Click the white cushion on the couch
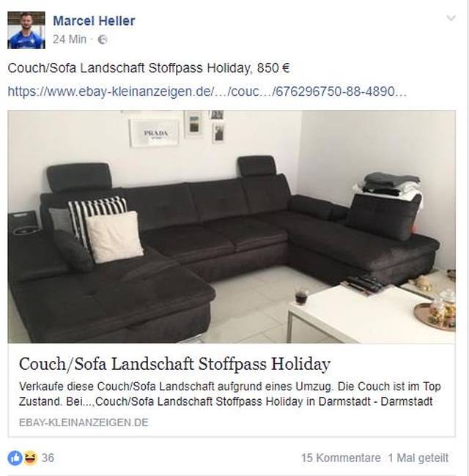Viewport: 469px width, 476px height. pyautogui.click(x=114, y=237)
